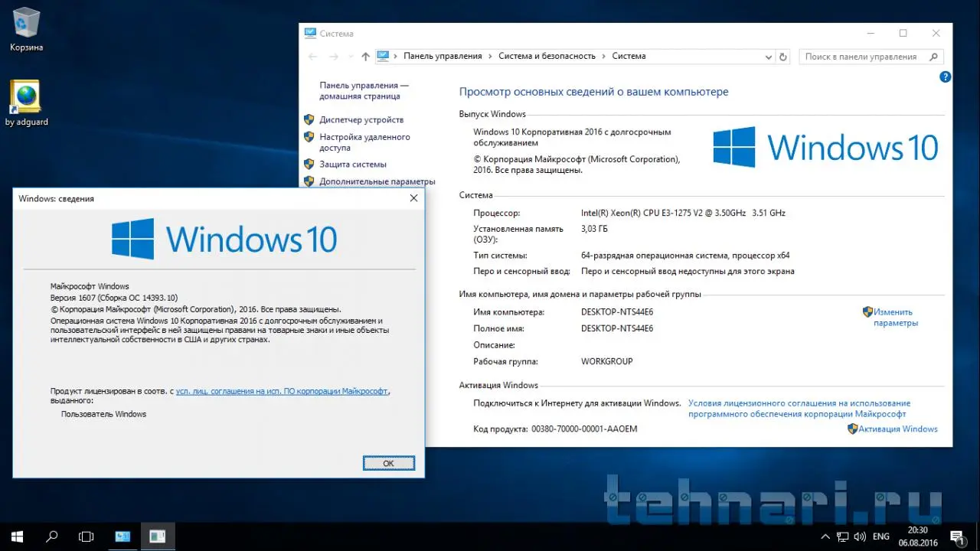Close the Windows: сведения dialog
980x551 pixels.
414,198
